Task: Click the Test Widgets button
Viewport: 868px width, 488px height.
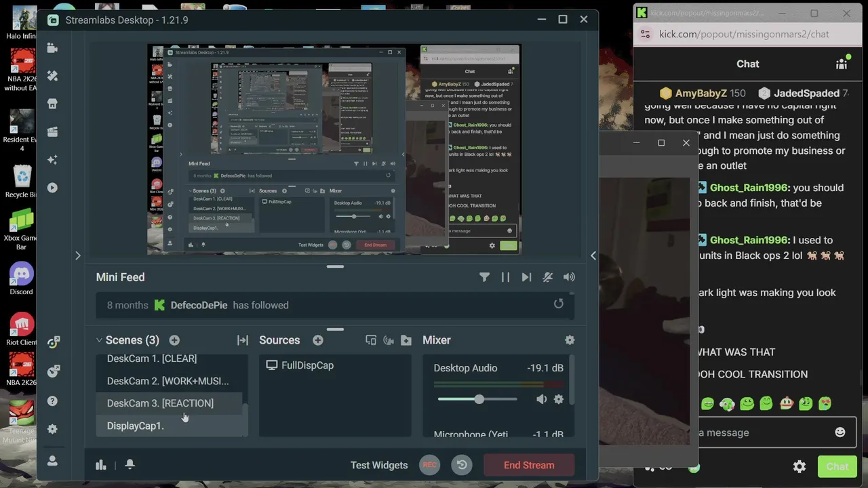Action: coord(379,466)
